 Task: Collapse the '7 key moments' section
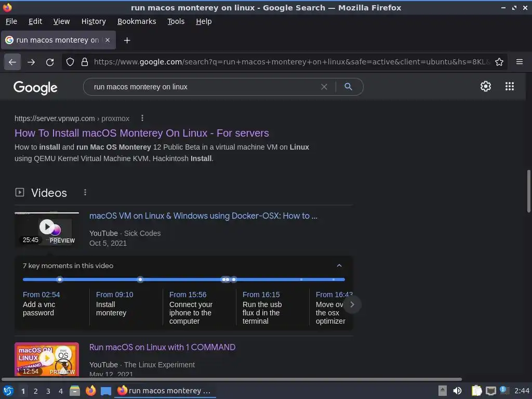(x=339, y=265)
